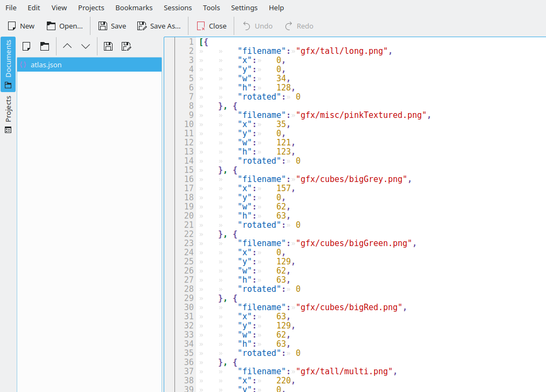Click the Save As... toolbar button

(x=159, y=26)
